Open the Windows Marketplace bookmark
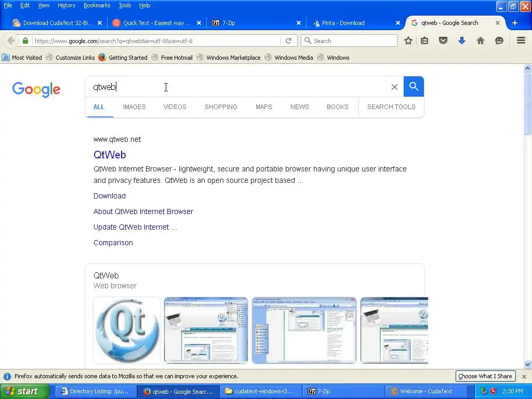This screenshot has width=532, height=399. point(229,58)
